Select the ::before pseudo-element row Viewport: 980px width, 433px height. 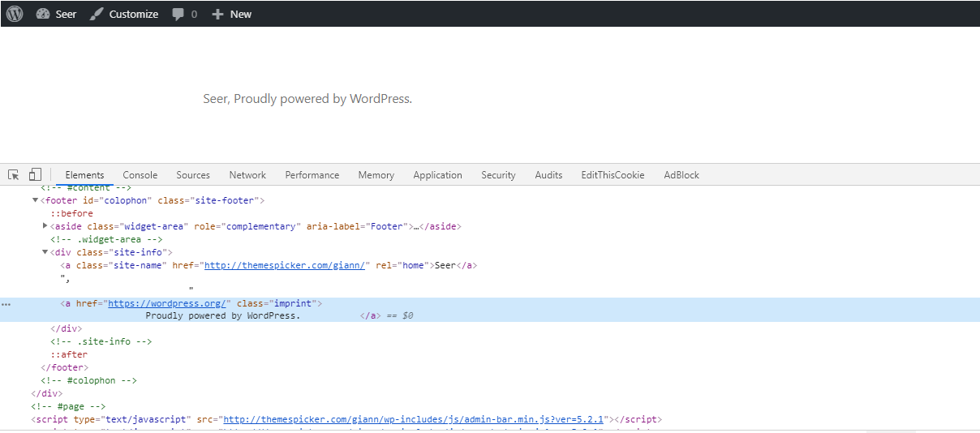71,213
